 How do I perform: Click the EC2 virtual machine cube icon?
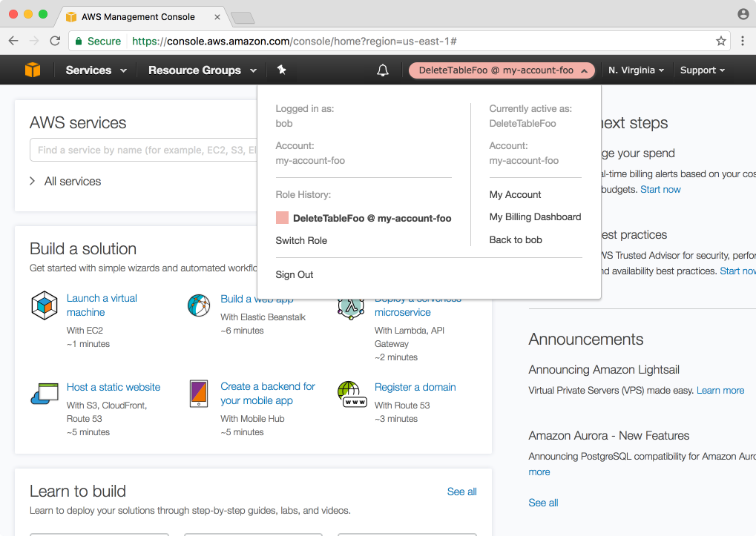45,305
